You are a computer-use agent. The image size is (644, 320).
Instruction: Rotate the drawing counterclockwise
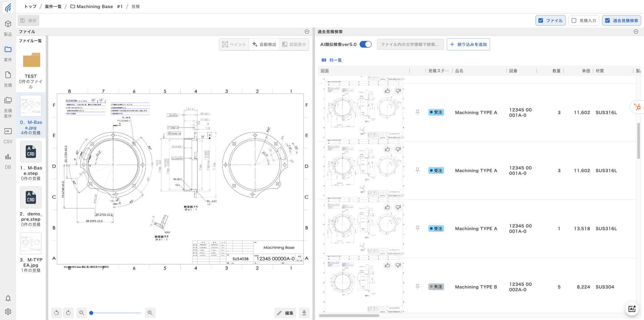56,313
